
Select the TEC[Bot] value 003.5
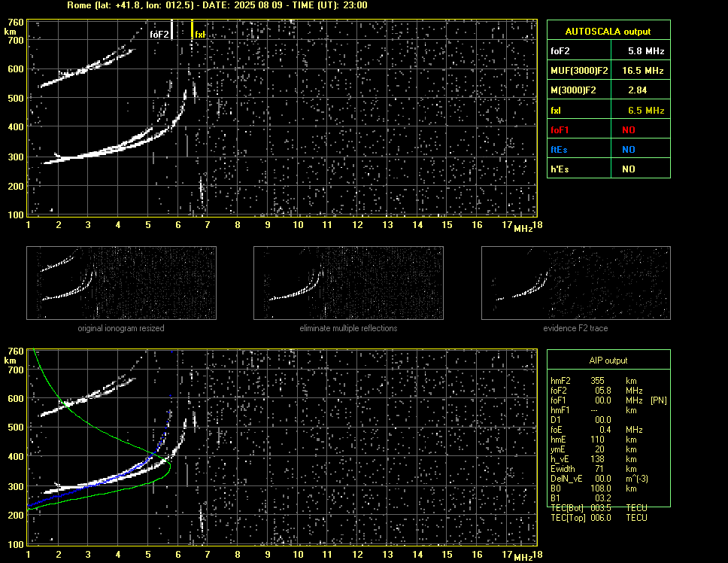(x=601, y=508)
